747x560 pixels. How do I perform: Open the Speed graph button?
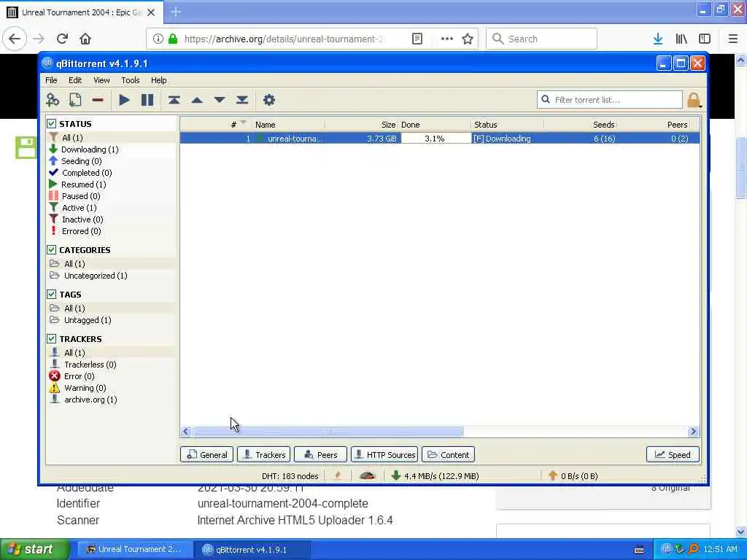[673, 455]
